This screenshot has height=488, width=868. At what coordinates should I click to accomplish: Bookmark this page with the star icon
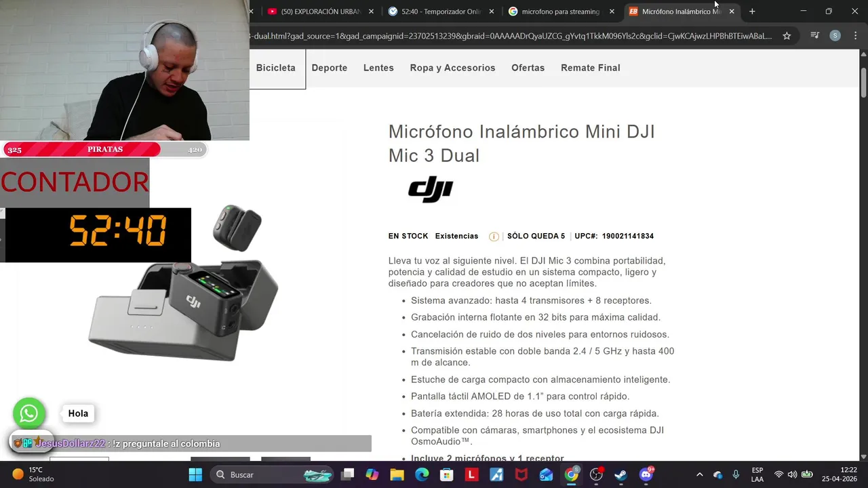pos(787,36)
